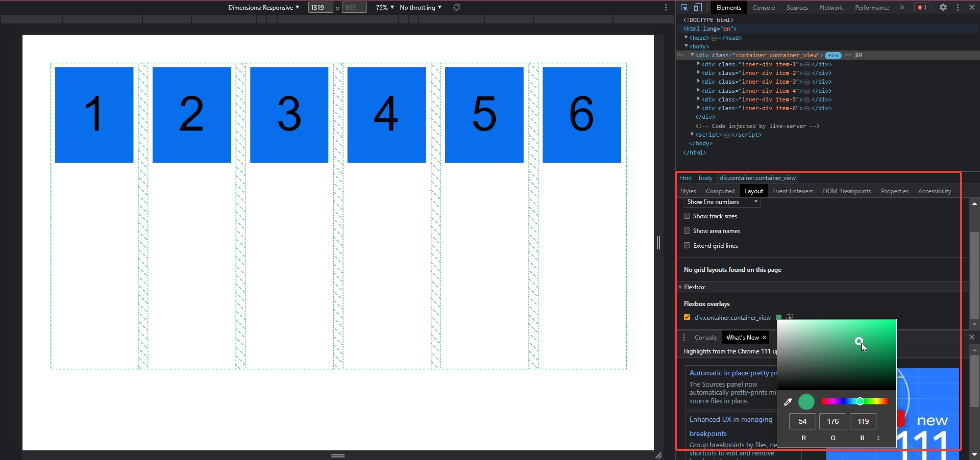
Task: Click the rotate viewport icon
Action: [457, 7]
